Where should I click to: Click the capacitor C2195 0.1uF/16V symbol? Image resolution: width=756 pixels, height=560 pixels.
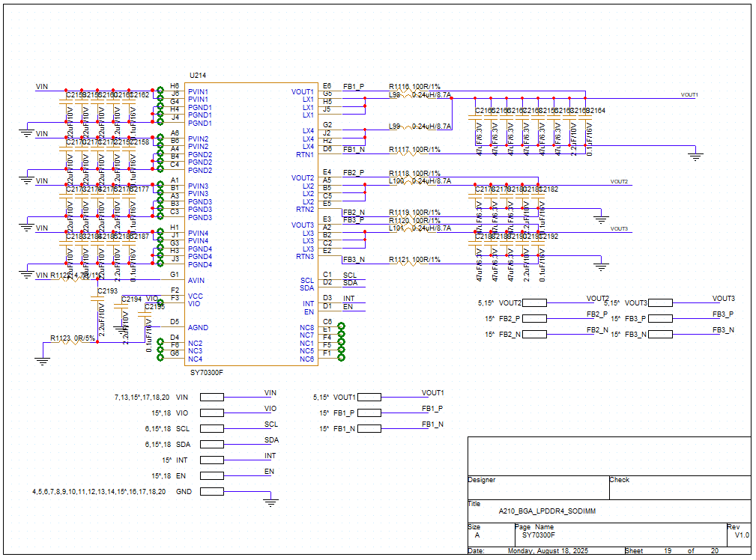[145, 314]
